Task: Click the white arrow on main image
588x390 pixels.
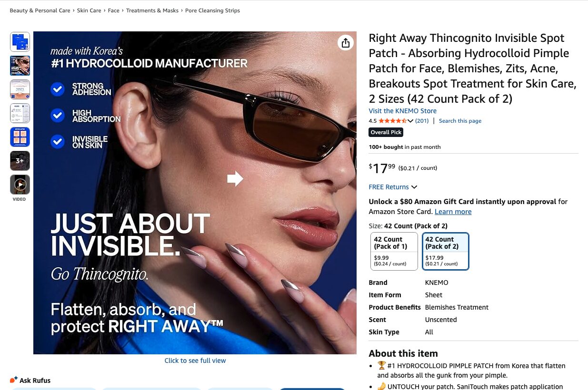Action: click(x=235, y=179)
